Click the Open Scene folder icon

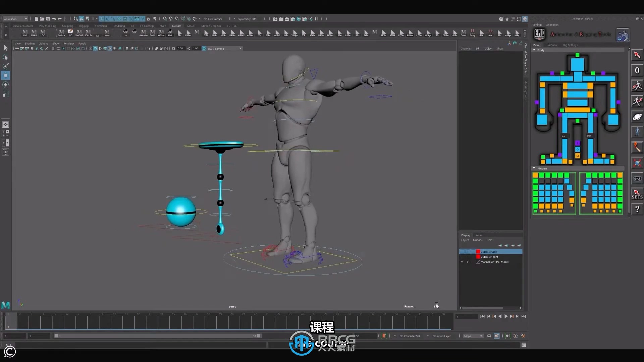[42, 19]
